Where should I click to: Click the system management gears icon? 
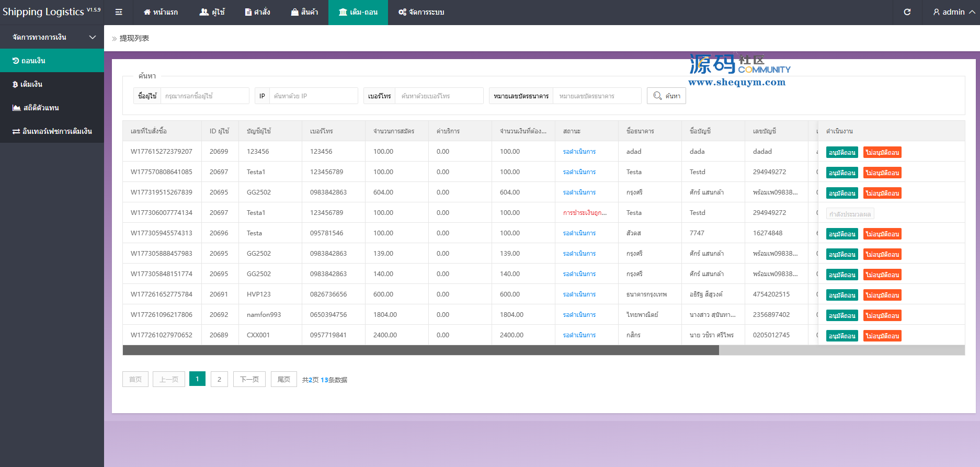coord(402,12)
